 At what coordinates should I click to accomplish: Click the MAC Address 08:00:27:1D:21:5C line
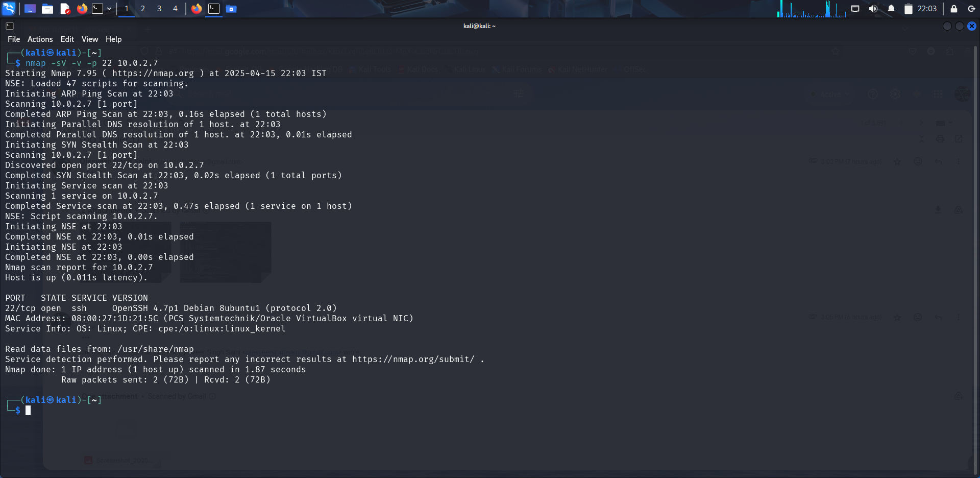pyautogui.click(x=209, y=319)
